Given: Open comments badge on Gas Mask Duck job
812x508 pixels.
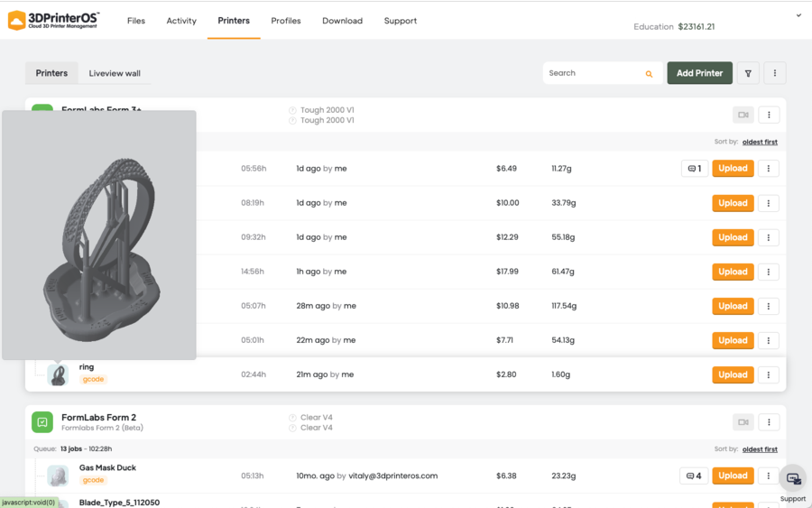Looking at the screenshot, I should (x=694, y=476).
